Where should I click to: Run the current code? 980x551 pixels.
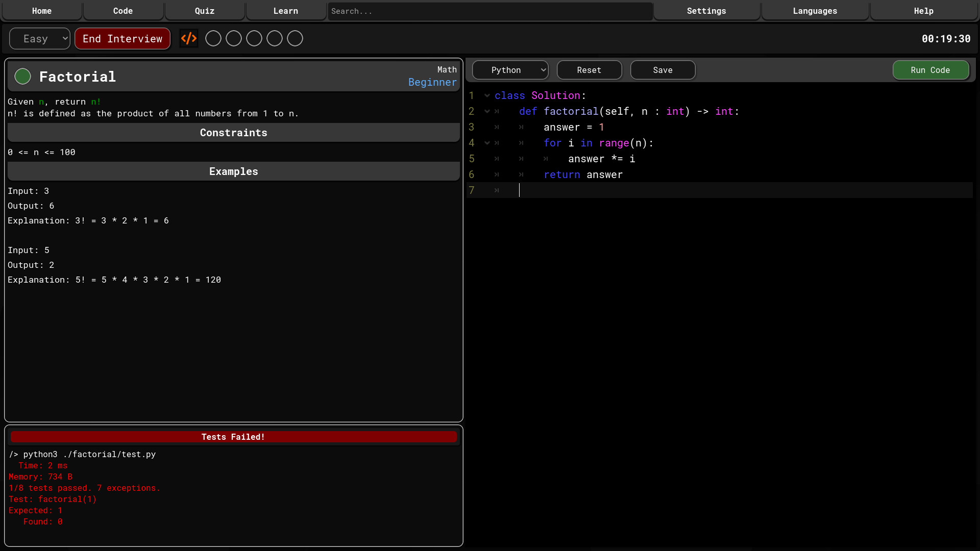(x=930, y=70)
